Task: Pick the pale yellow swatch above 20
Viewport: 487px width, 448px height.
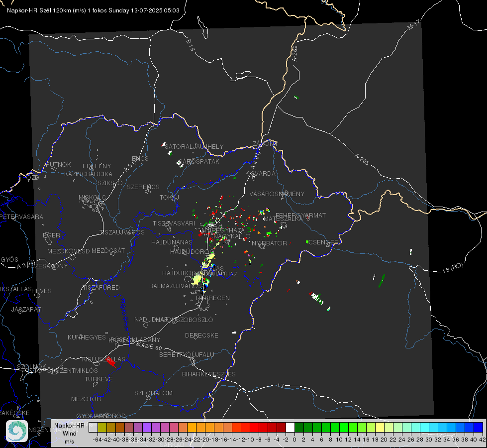Action: [x=380, y=427]
